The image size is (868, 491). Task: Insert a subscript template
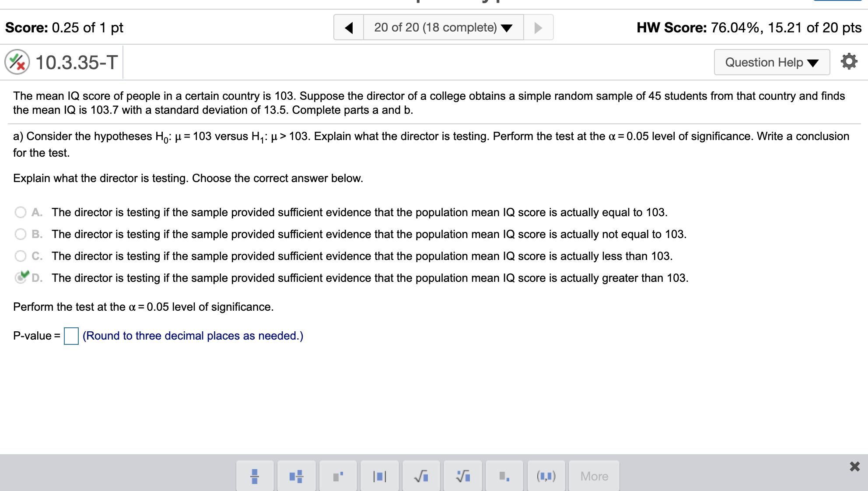[504, 476]
